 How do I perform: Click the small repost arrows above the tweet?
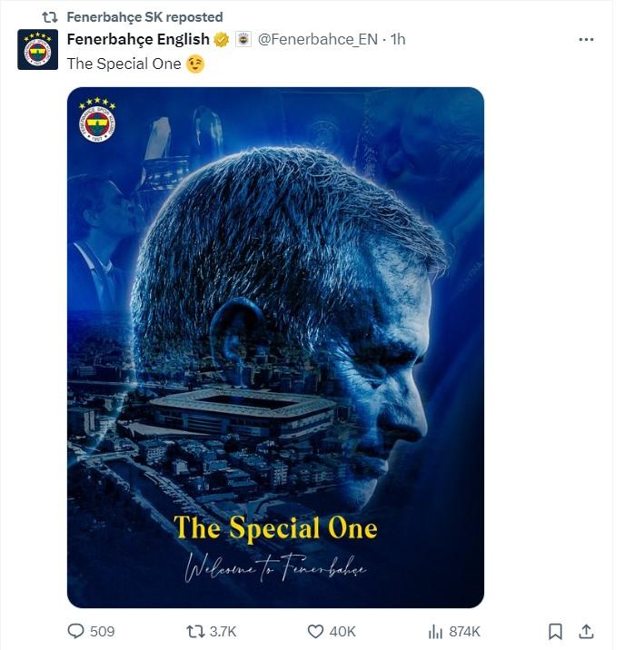(x=50, y=17)
